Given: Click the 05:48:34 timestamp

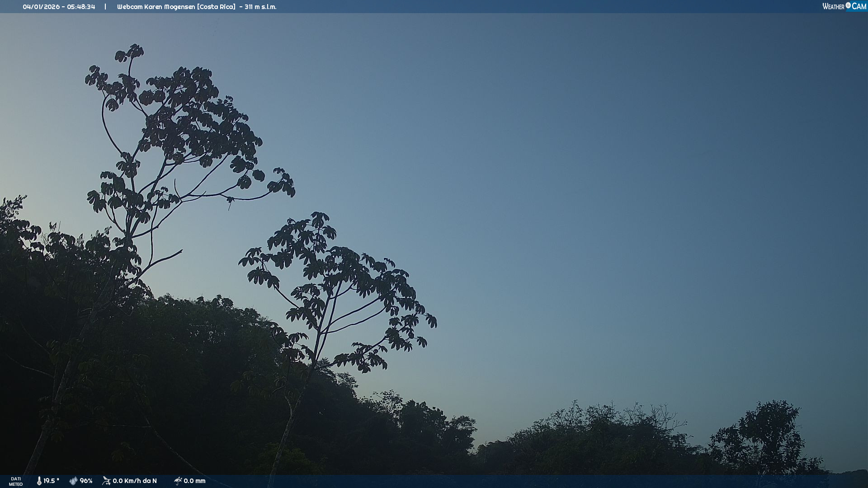Looking at the screenshot, I should coord(81,7).
